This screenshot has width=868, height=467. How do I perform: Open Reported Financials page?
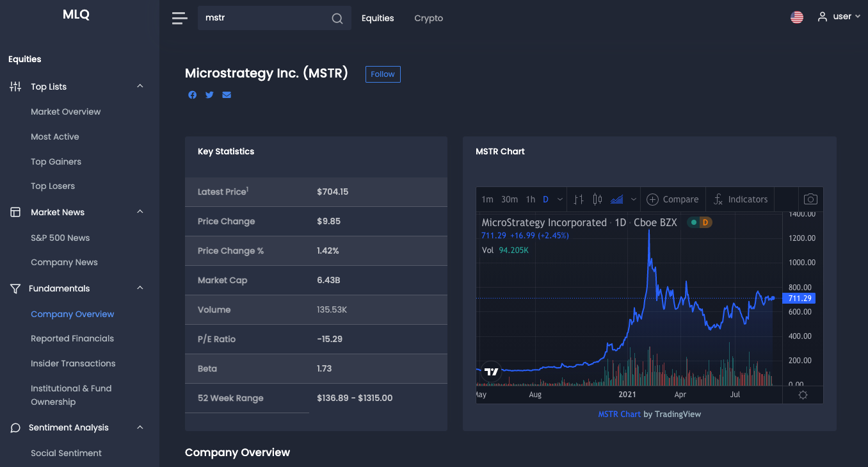tap(72, 338)
